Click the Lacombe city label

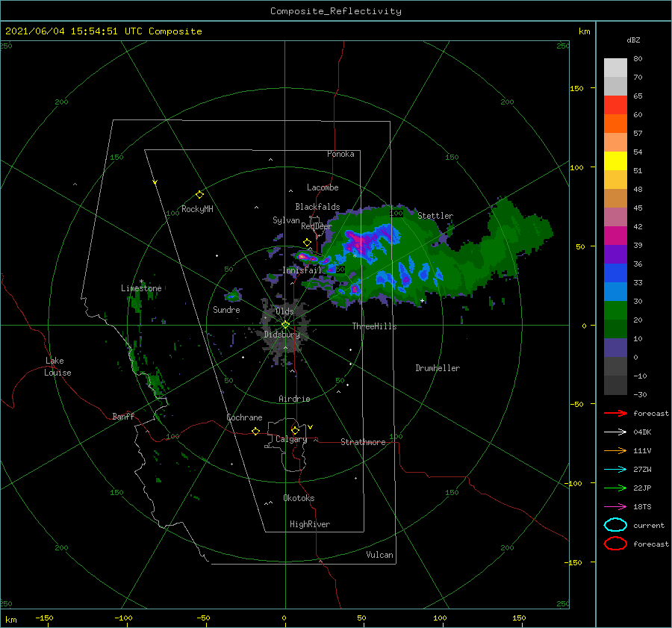(323, 187)
